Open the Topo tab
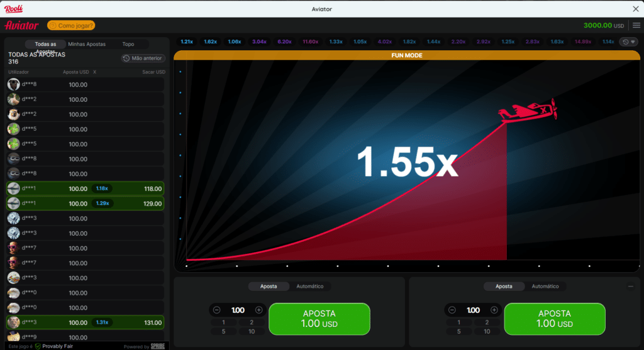Image resolution: width=644 pixels, height=350 pixels. [x=128, y=45]
